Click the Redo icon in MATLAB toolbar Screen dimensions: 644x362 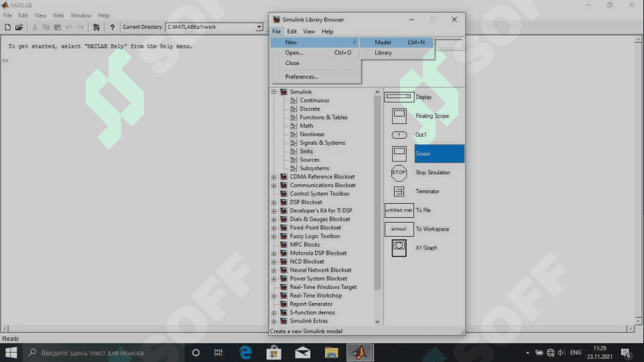(80, 27)
